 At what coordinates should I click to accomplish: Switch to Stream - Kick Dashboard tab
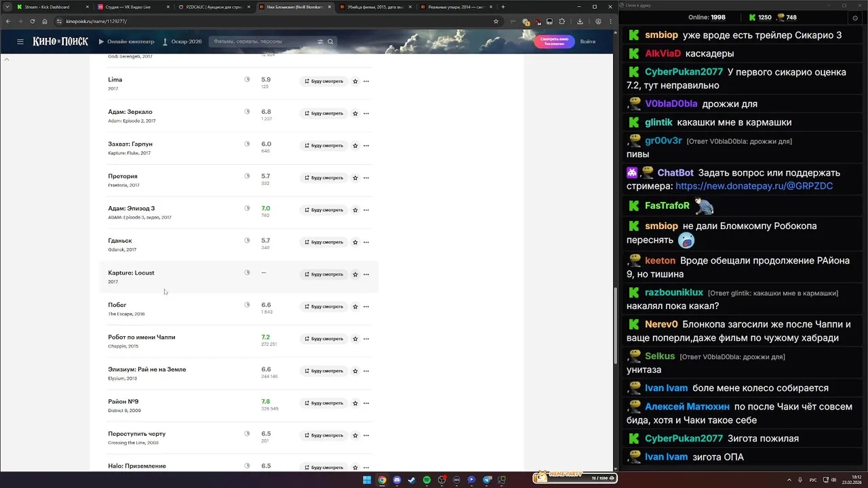click(52, 7)
